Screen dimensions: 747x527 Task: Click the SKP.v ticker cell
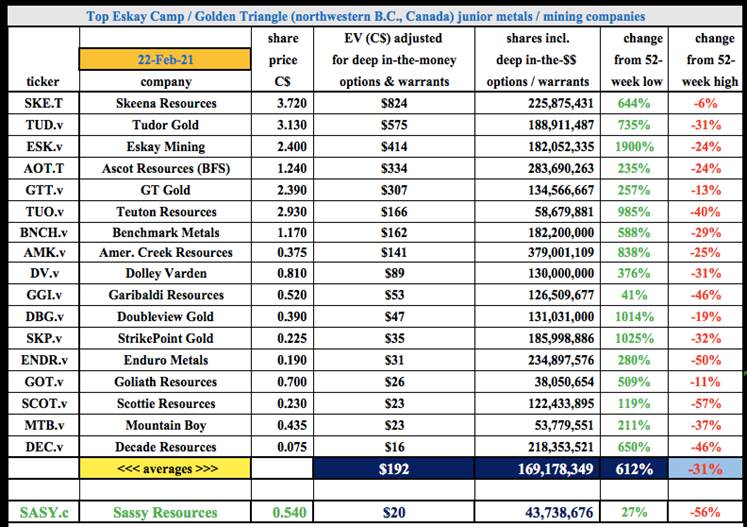coord(43,338)
